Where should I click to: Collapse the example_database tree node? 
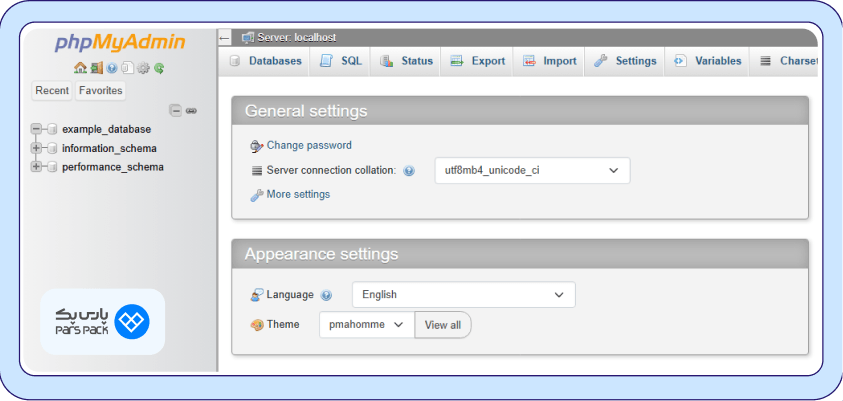tap(36, 129)
